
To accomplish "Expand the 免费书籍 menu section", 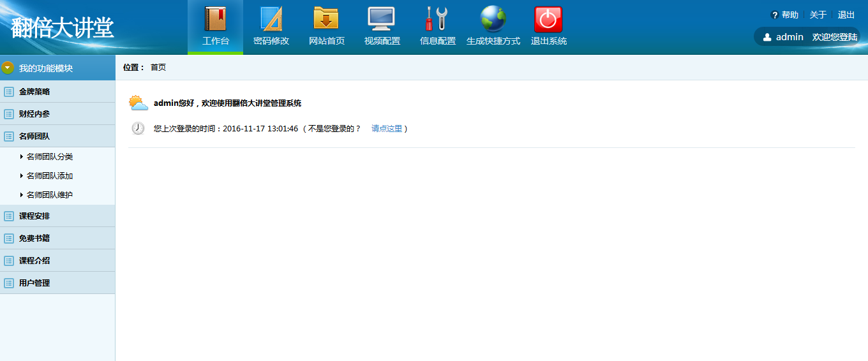I will click(x=57, y=238).
